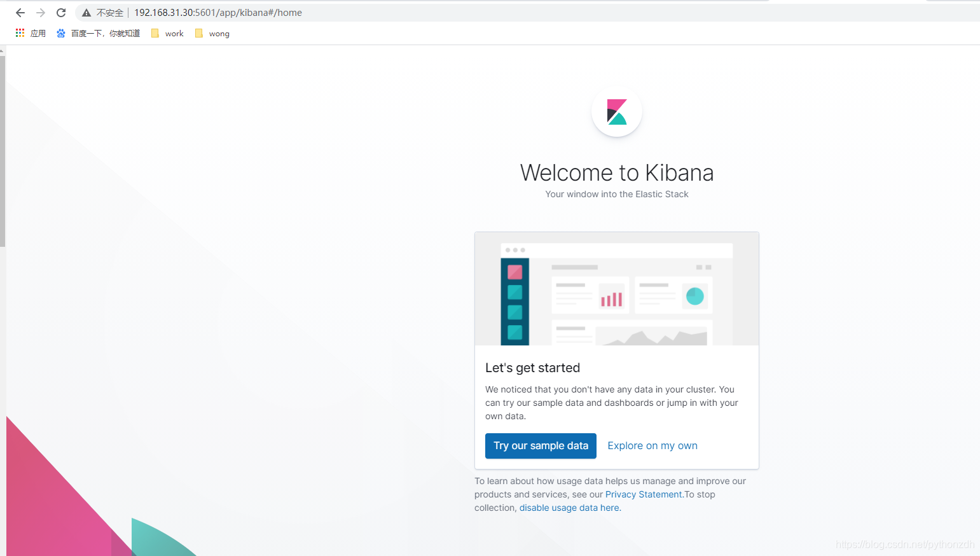Click the Let's get started heading
This screenshot has height=556, width=980.
pyautogui.click(x=532, y=368)
